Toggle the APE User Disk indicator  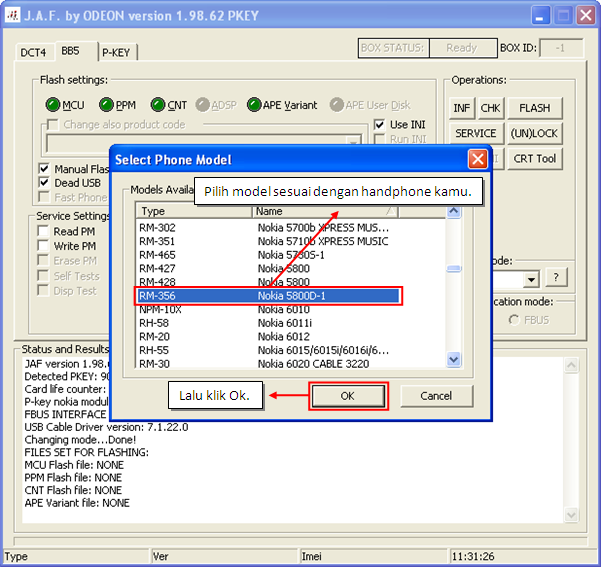pos(337,105)
